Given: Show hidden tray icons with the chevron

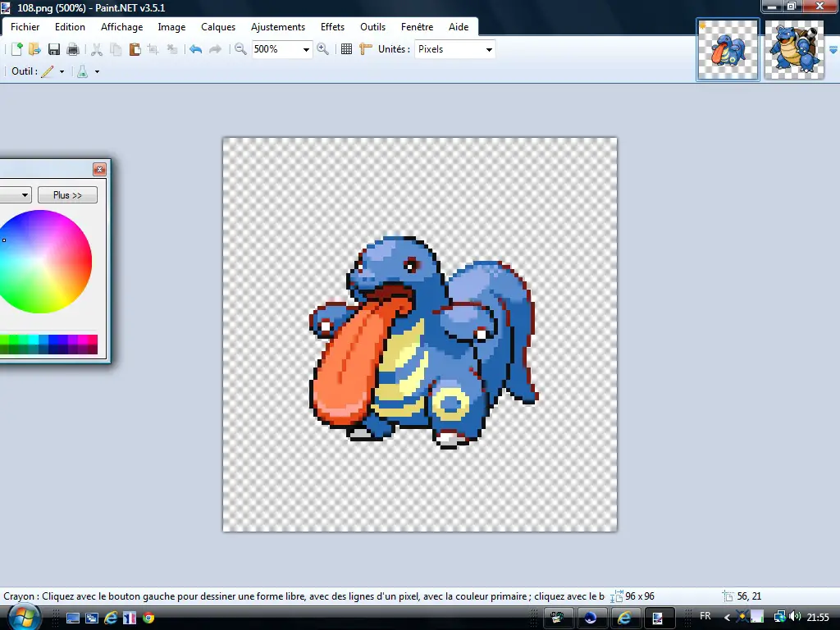Looking at the screenshot, I should click(727, 618).
